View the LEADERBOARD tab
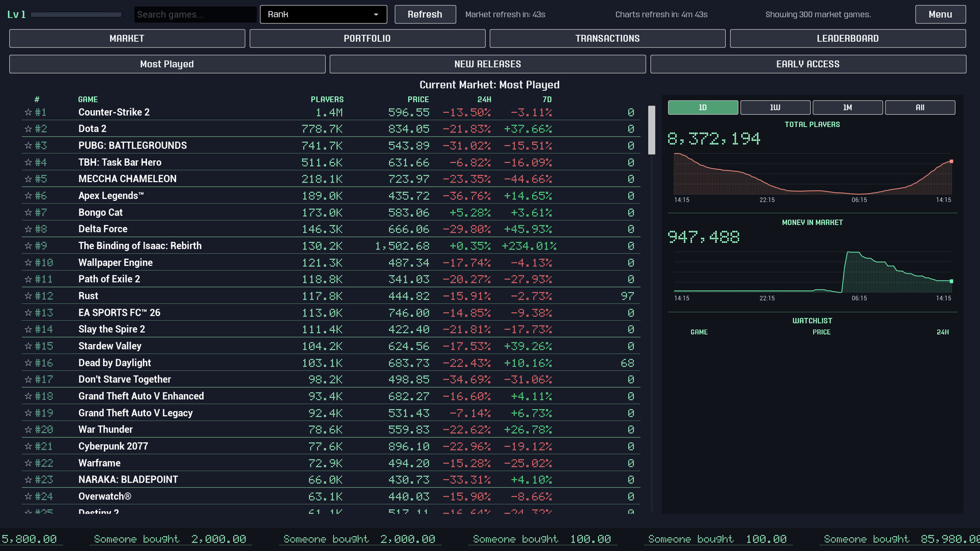 848,39
